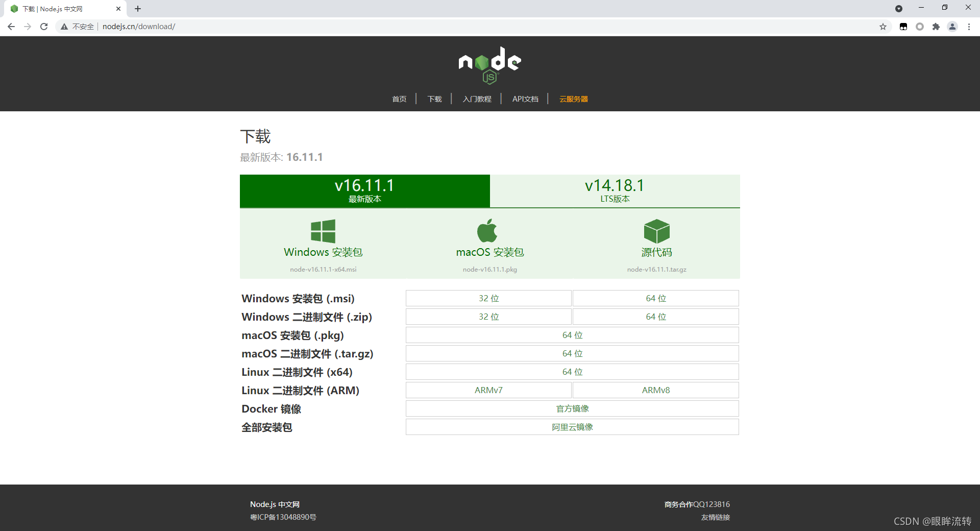The width and height of the screenshot is (980, 531).
Task: Click the browser forward arrow
Action: click(28, 27)
